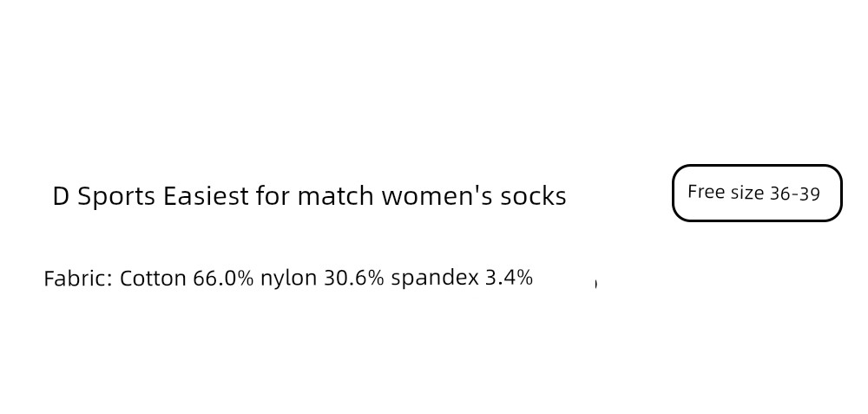Click the spandex 3.4% text
868x414 pixels.
462,278
